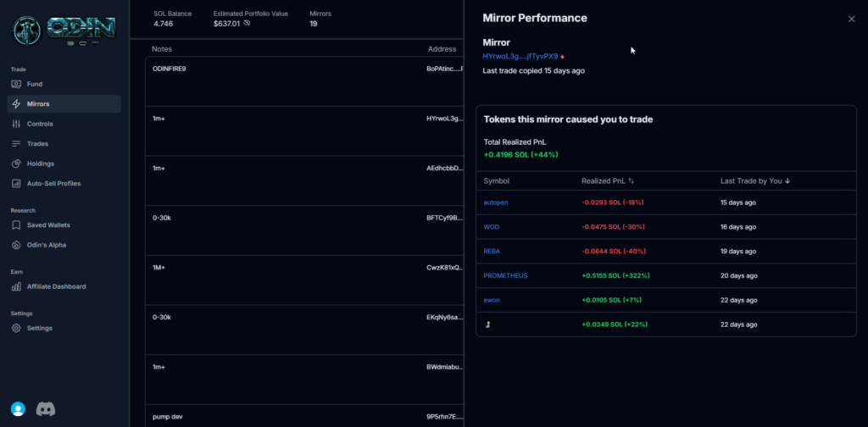This screenshot has height=427, width=868.
Task: Open the REBA token link
Action: (492, 251)
